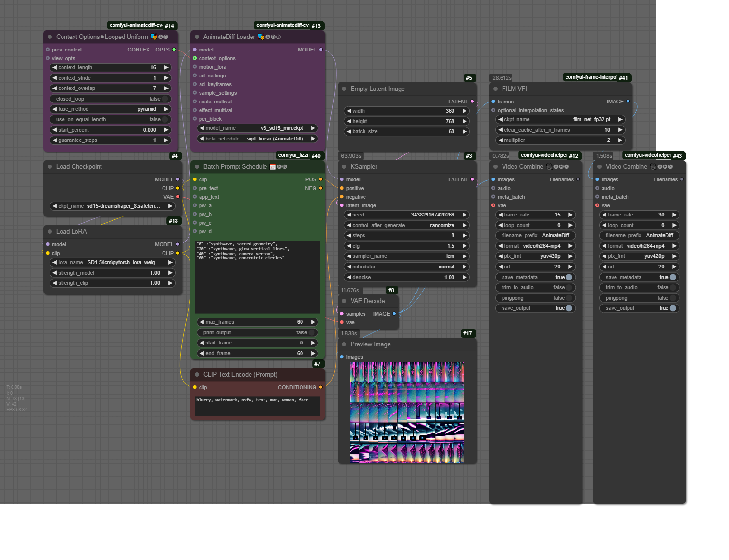Collapse Batch Prompt Schedule via title dot
729x560 pixels.
197,167
